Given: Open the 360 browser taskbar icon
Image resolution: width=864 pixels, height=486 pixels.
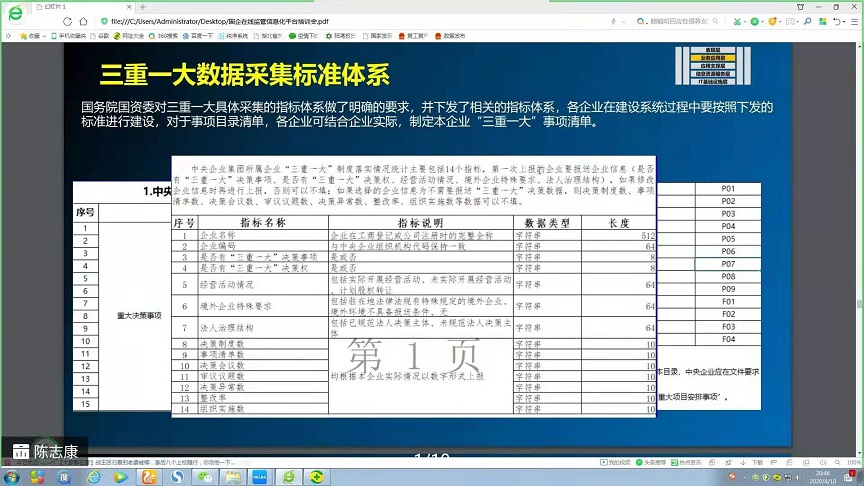Looking at the screenshot, I should pyautogui.click(x=289, y=477).
